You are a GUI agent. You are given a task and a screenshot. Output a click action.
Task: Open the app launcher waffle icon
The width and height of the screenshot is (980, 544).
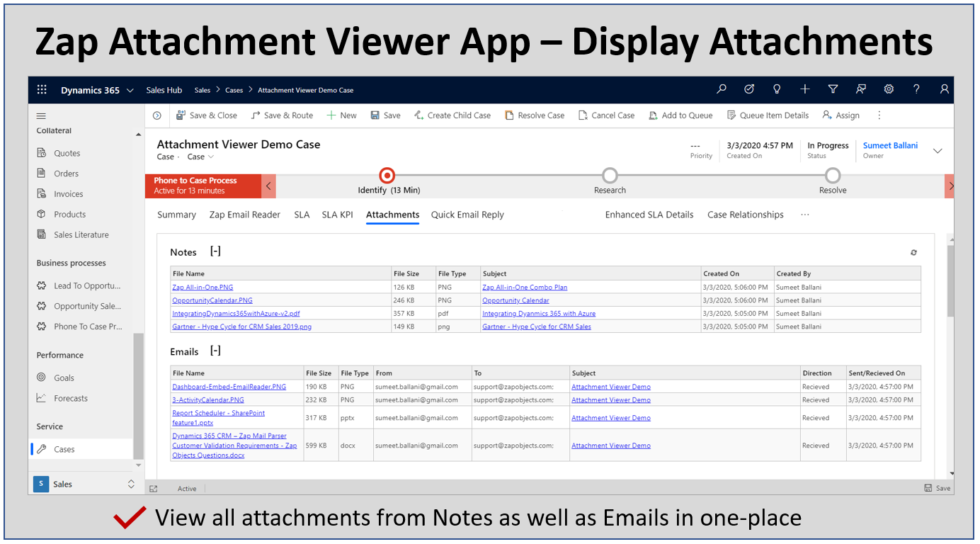click(x=42, y=90)
